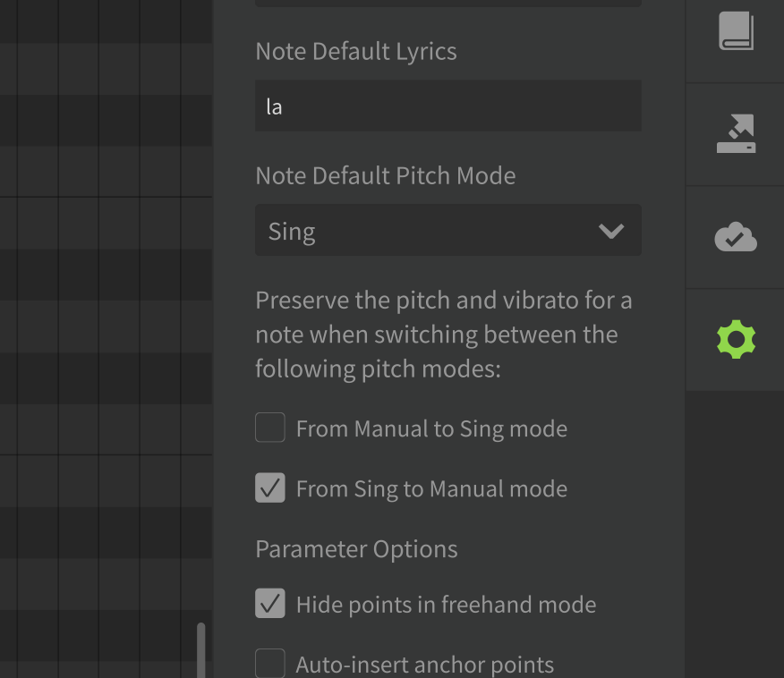The width and height of the screenshot is (784, 678).
Task: Uncheck the From Sing to Manual mode checkbox
Action: coord(270,488)
